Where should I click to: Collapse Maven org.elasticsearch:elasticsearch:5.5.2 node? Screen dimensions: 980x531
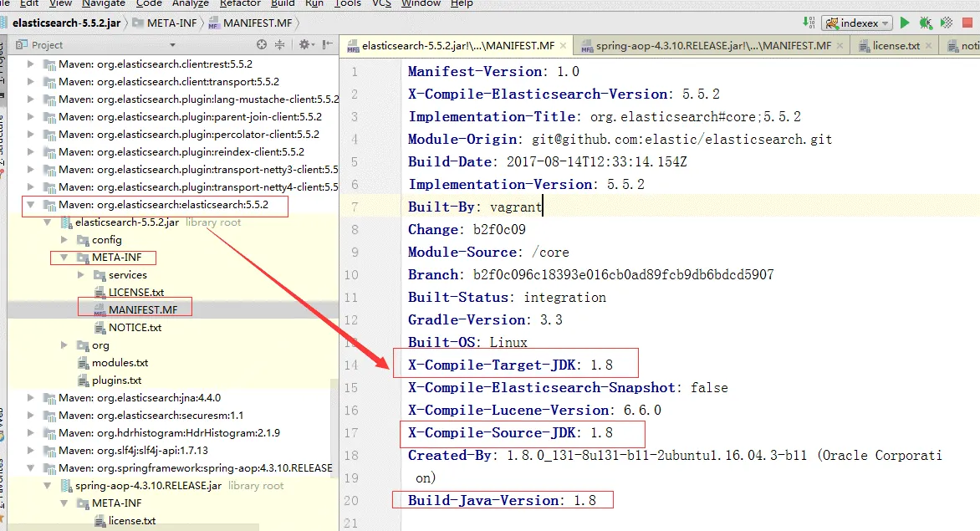click(30, 204)
